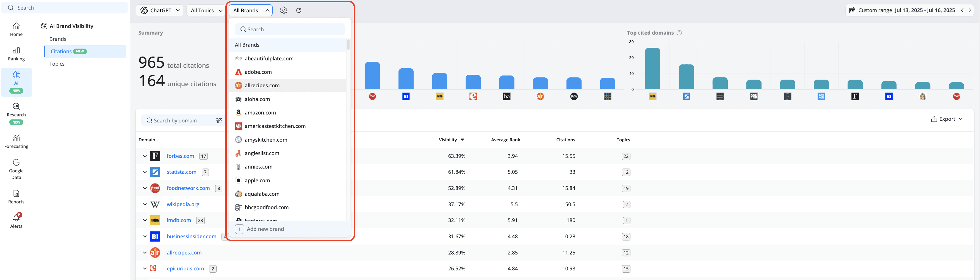View Alerts with the notification bell
This screenshot has width=980, height=280.
click(x=16, y=221)
